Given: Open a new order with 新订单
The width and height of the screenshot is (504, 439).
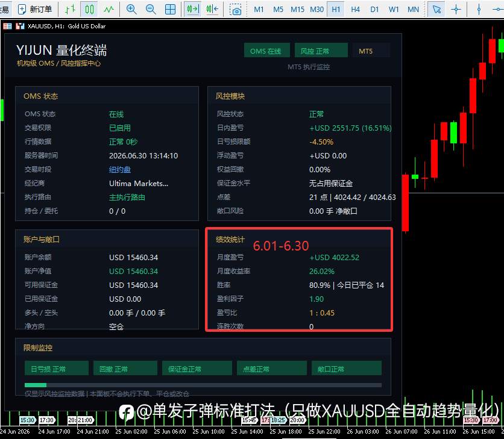Looking at the screenshot, I should 35,9.
